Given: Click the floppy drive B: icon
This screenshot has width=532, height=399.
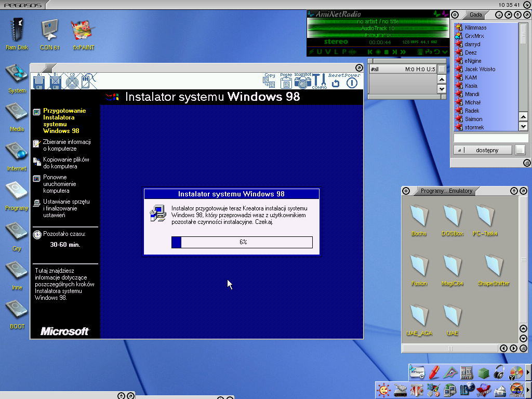Looking at the screenshot, I should (x=55, y=82).
